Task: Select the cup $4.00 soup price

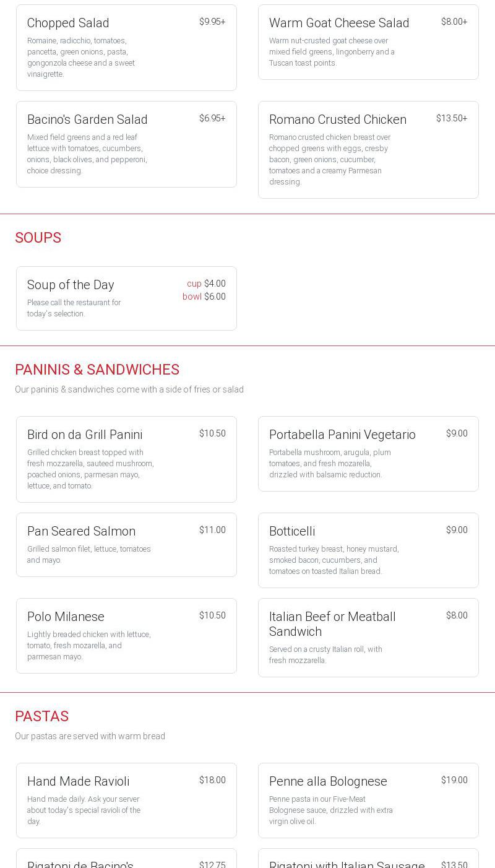Action: [x=206, y=284]
